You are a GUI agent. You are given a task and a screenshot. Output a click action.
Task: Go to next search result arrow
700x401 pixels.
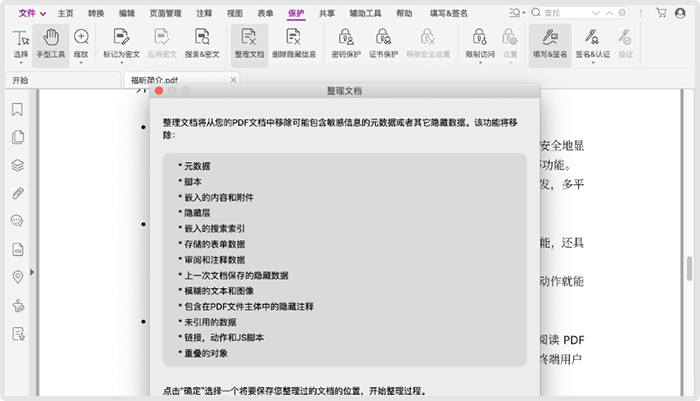click(x=596, y=13)
